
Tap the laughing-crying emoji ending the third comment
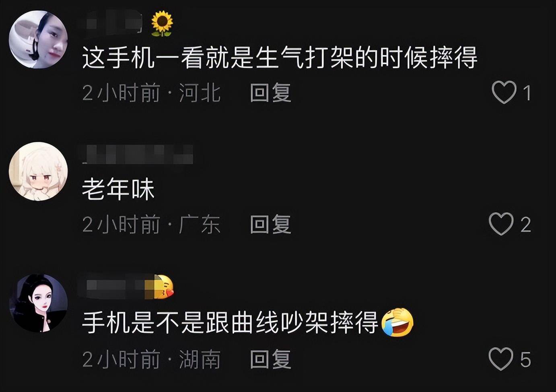[x=397, y=323]
